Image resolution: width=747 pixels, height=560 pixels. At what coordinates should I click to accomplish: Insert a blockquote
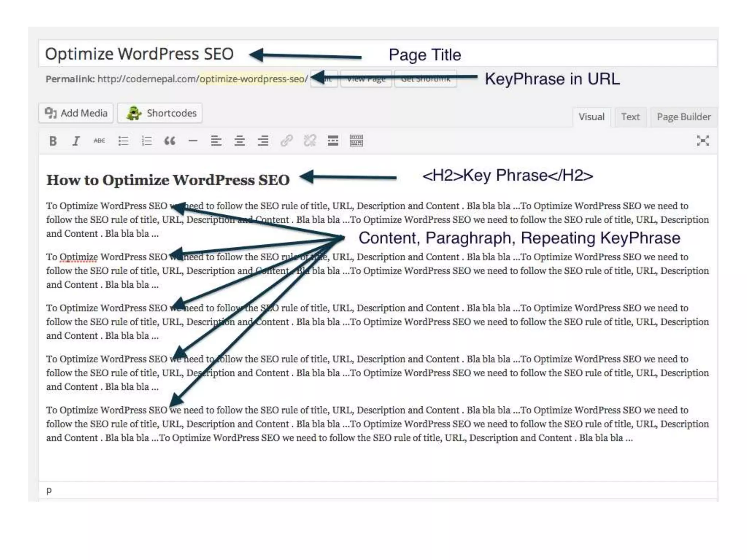point(170,141)
